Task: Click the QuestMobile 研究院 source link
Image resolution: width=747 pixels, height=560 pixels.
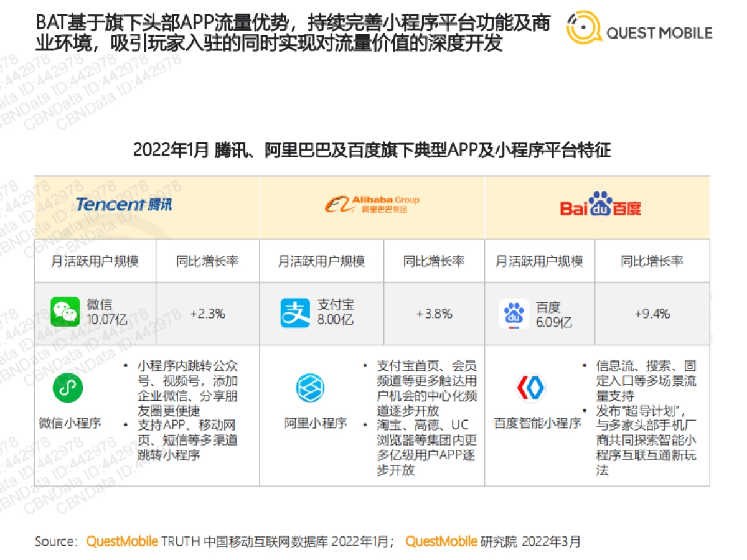Action: tap(442, 541)
